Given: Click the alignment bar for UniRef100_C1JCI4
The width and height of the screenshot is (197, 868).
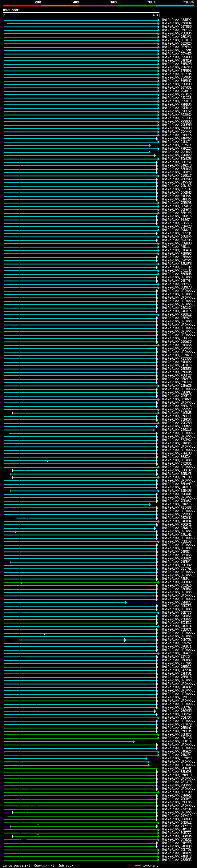Looking at the screenshot, I should pyautogui.click(x=69, y=741).
